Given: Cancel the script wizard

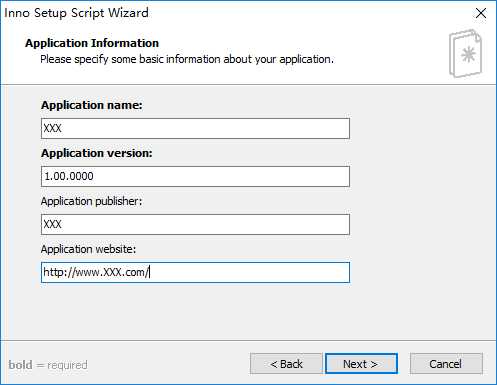Looking at the screenshot, I should tap(446, 364).
